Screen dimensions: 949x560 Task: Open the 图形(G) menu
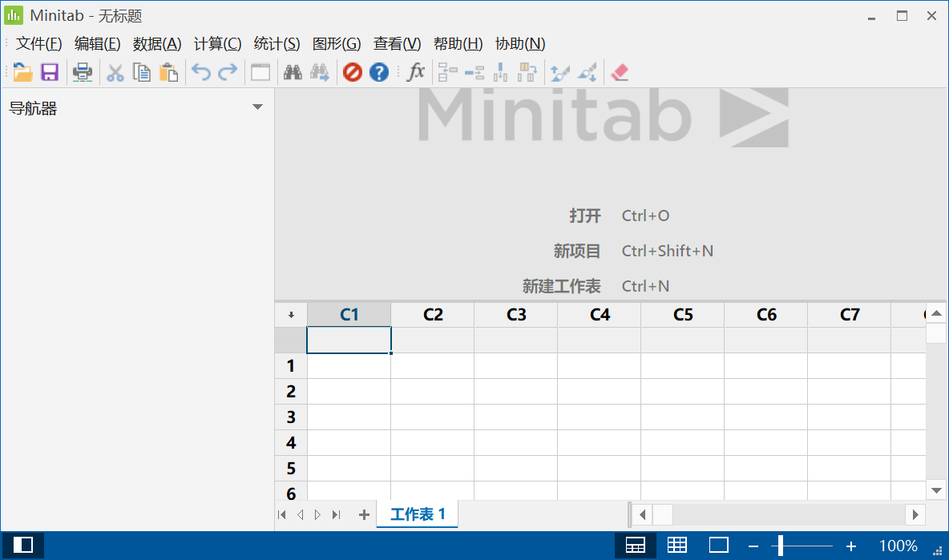[x=337, y=43]
